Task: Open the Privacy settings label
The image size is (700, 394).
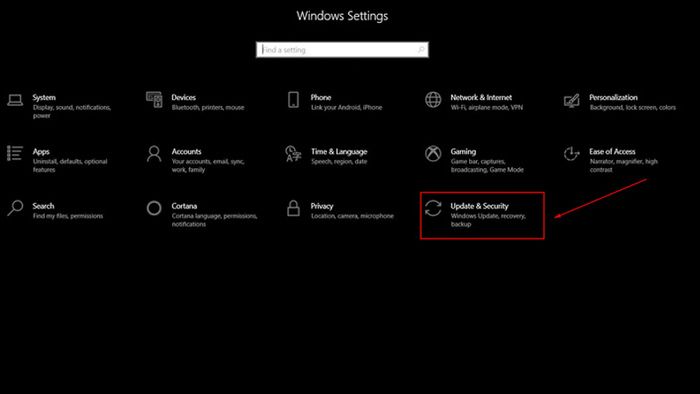Action: [x=322, y=206]
